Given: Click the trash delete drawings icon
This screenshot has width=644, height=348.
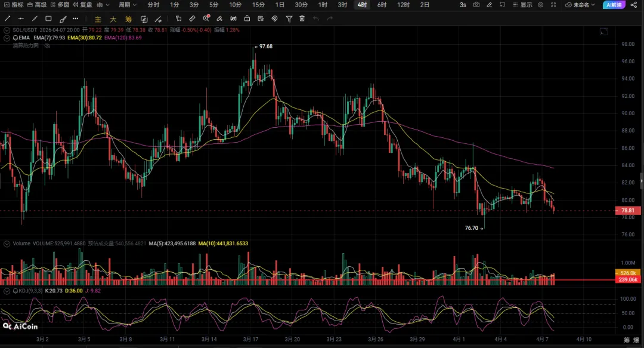Looking at the screenshot, I should pyautogui.click(x=302, y=19).
